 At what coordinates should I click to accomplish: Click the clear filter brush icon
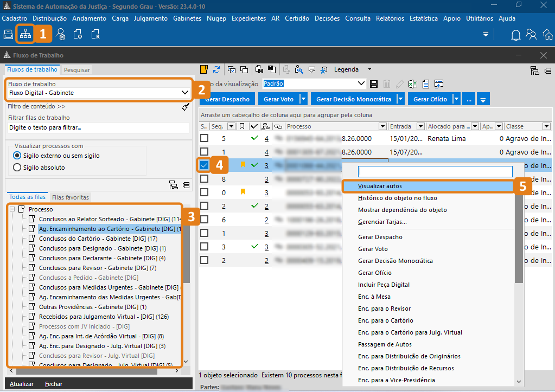pyautogui.click(x=185, y=107)
